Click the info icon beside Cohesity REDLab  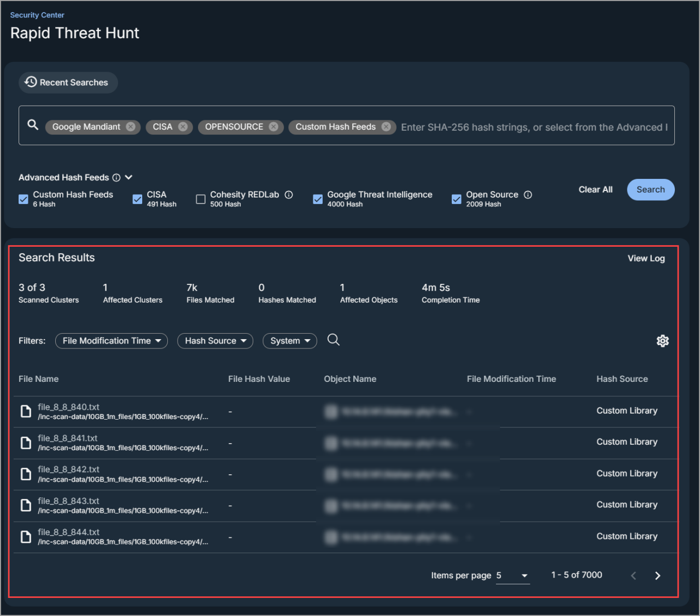click(289, 194)
